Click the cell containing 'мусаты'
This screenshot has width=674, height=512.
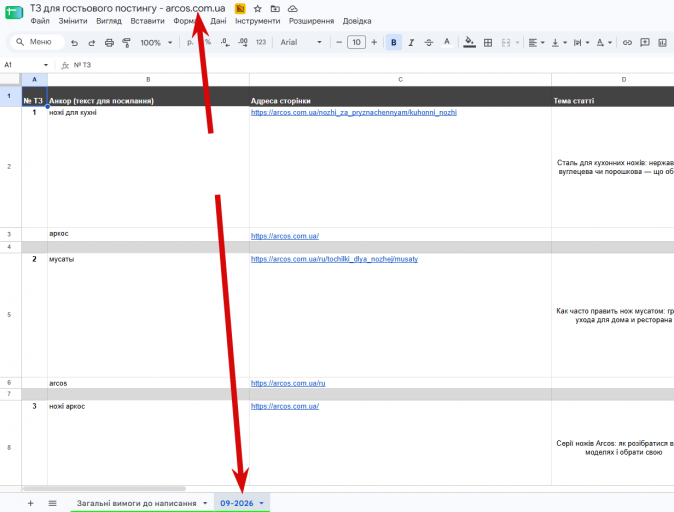[148, 315]
